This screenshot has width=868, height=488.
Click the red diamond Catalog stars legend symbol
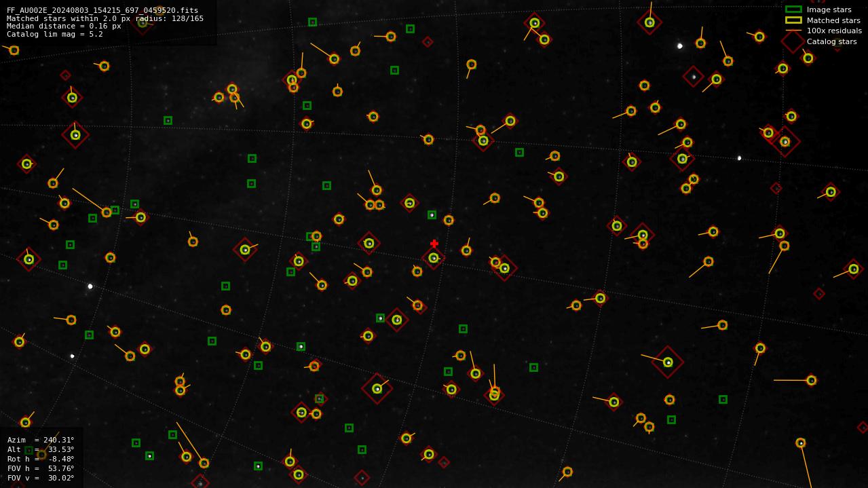click(x=793, y=41)
